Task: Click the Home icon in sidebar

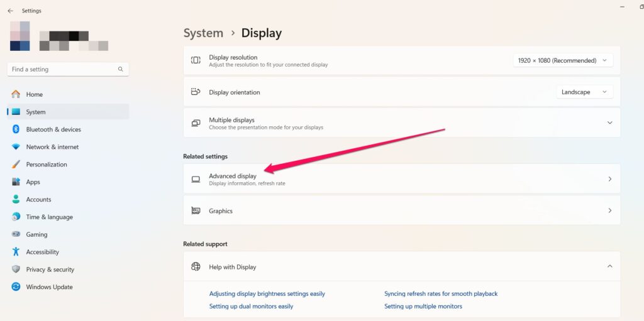Action: click(x=16, y=94)
